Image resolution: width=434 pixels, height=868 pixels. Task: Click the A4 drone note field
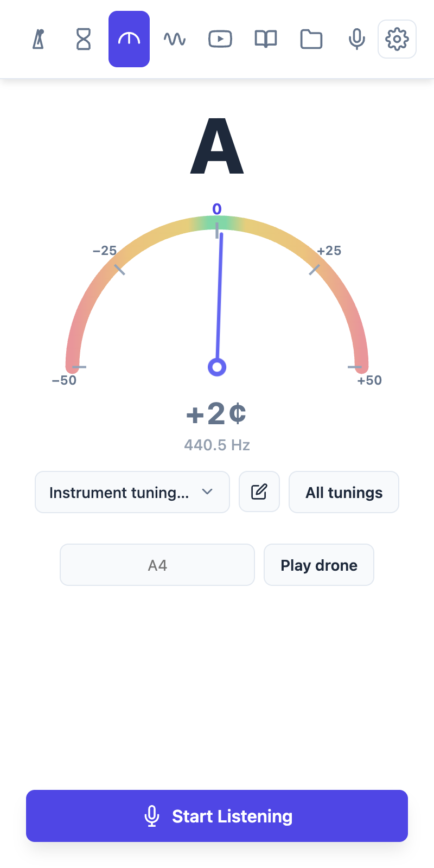tap(157, 565)
